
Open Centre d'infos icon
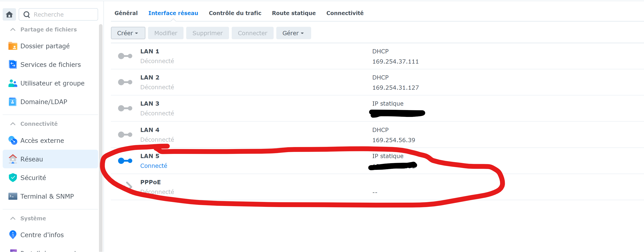point(13,235)
